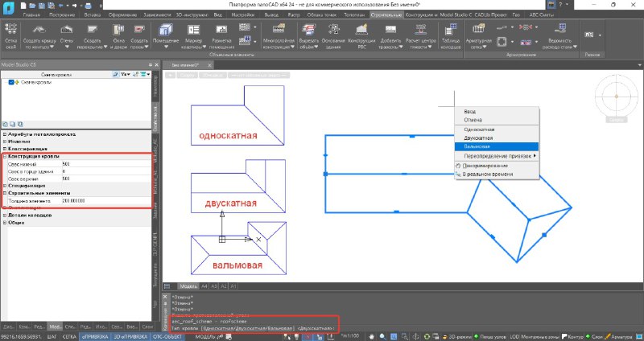Click Основание здания tool icon

click(333, 30)
